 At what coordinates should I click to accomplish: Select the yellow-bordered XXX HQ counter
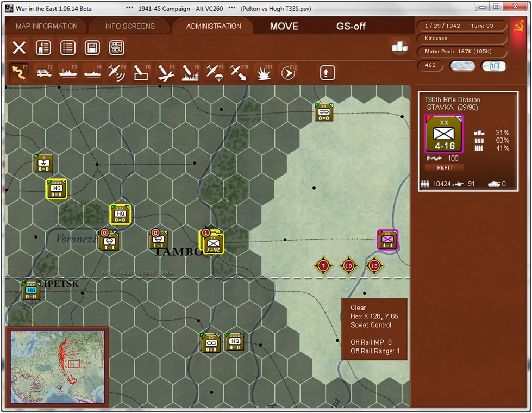tap(120, 214)
